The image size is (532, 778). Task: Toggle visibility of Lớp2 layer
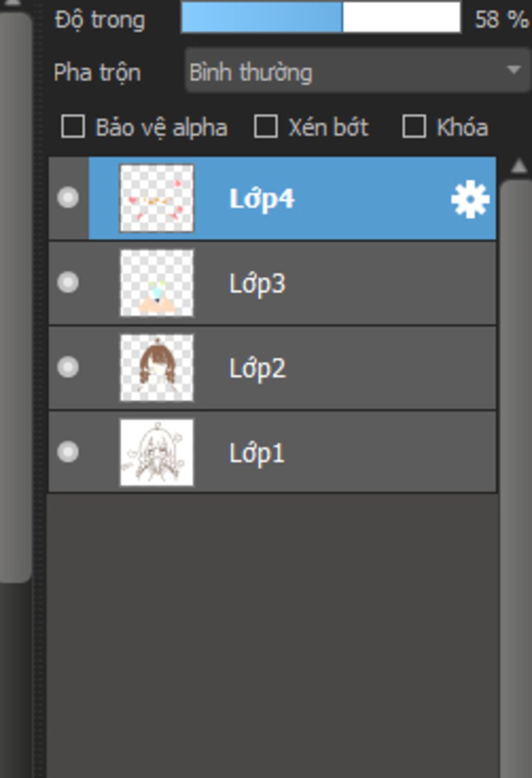click(68, 367)
